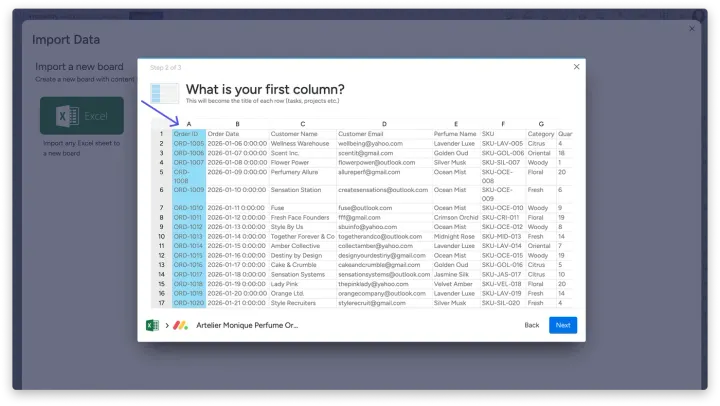
Task: Click cell 'ORD-1010'
Action: click(189, 208)
